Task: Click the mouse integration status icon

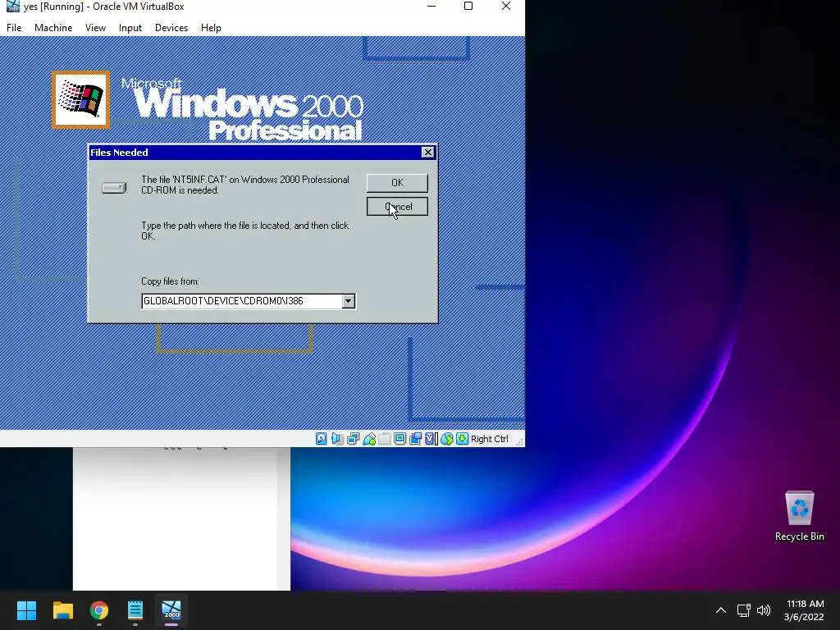Action: 447,439
